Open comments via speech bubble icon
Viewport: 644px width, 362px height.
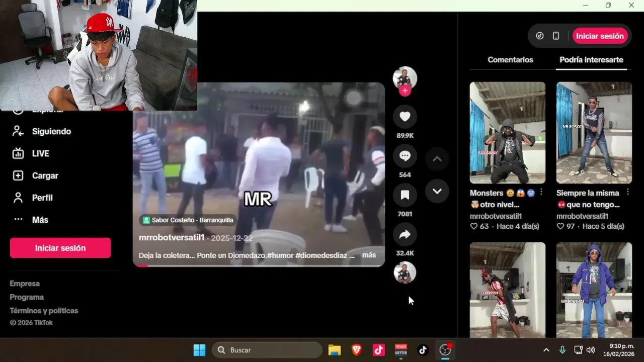point(405,156)
